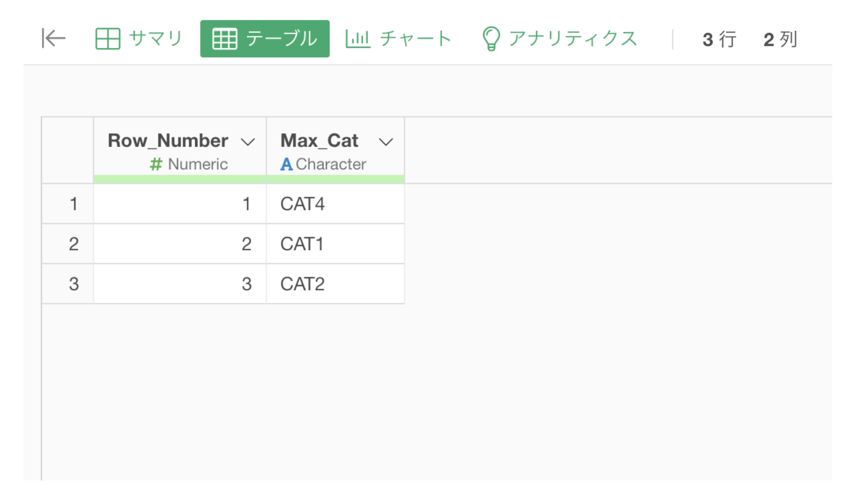Image resolution: width=868 pixels, height=496 pixels.
Task: Click the green bar under Row_Number
Action: tap(180, 179)
